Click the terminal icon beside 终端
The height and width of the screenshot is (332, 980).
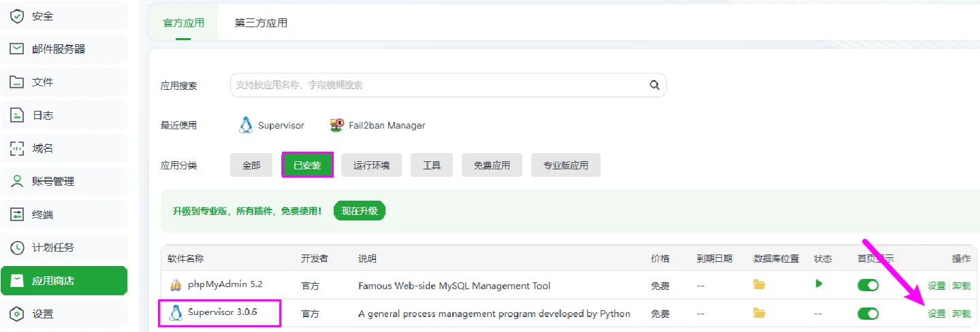click(17, 214)
